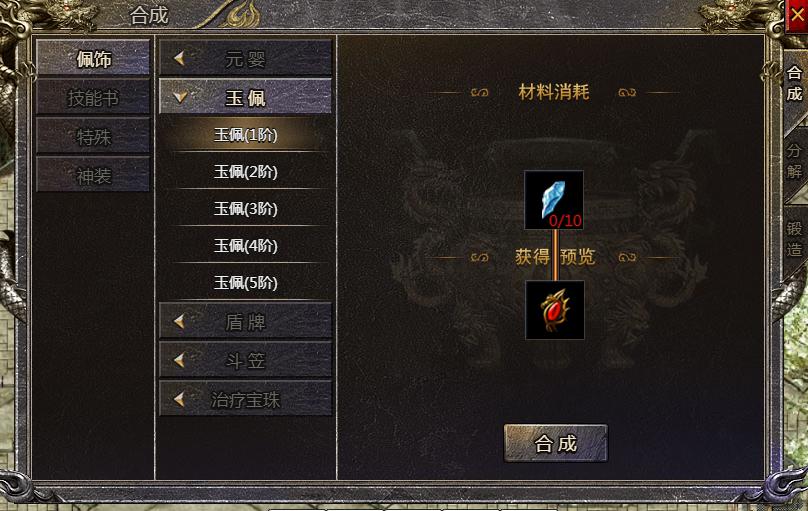The image size is (808, 511).
Task: Open the 技能书 category tab
Action: click(x=93, y=97)
